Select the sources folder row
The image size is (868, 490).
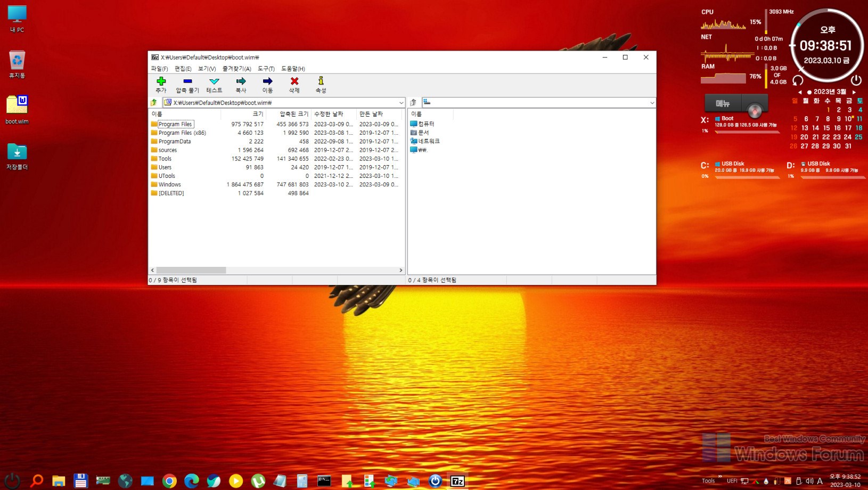click(276, 150)
